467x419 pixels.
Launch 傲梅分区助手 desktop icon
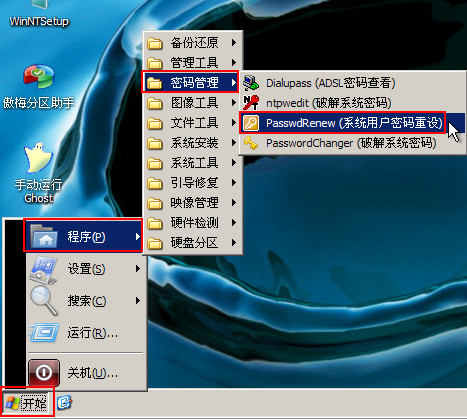click(x=39, y=87)
